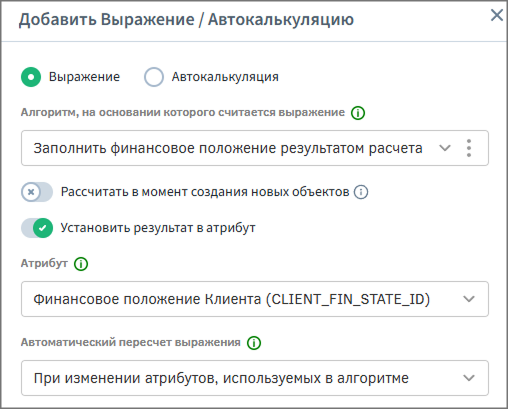
Task: Click Заполнить финансовое положение результатом расчета field
Action: point(255,148)
